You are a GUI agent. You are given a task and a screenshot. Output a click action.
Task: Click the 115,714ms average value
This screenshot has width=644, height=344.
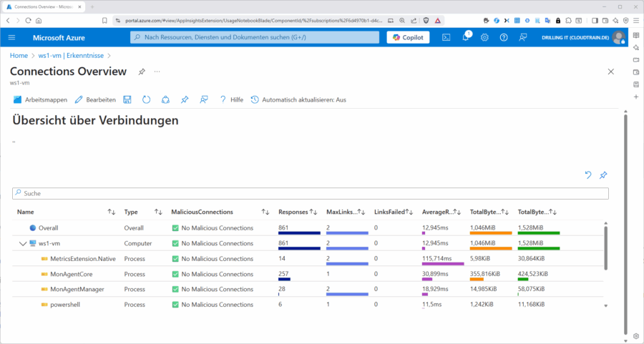pos(436,259)
